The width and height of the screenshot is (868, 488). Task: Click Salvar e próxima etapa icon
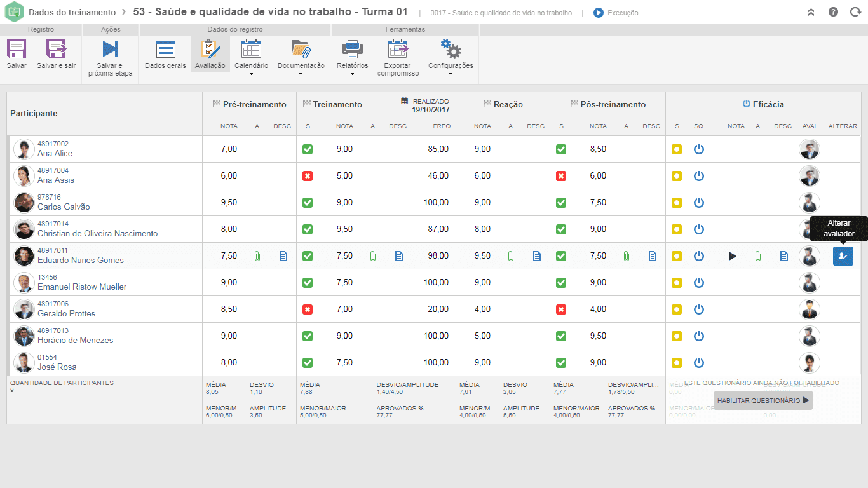111,50
